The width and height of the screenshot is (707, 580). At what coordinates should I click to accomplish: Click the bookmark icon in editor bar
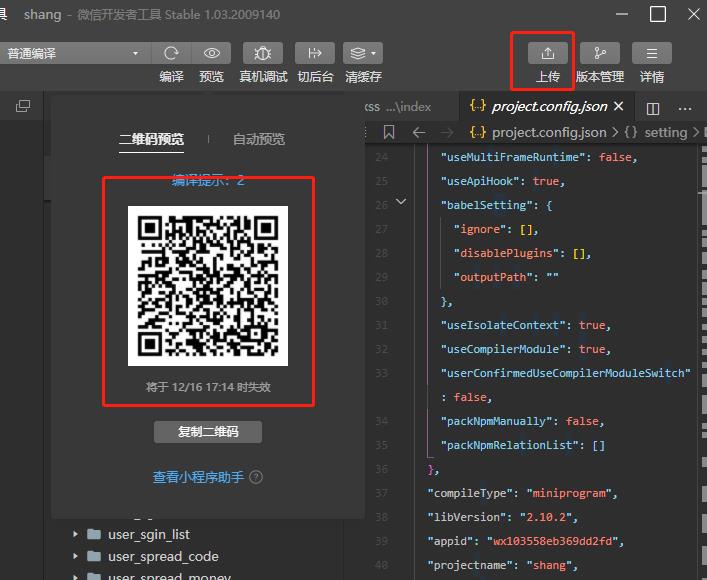coord(389,132)
